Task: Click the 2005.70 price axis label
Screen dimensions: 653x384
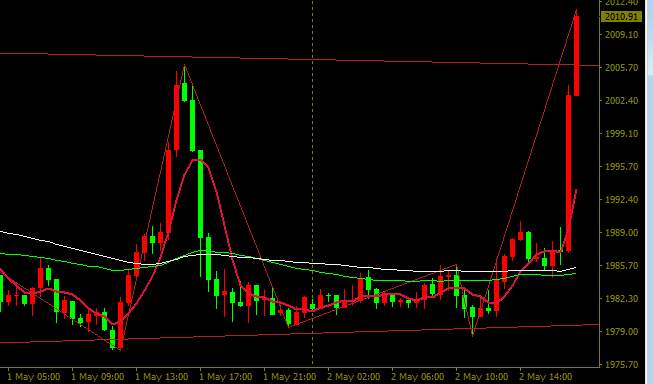Action: tap(621, 67)
